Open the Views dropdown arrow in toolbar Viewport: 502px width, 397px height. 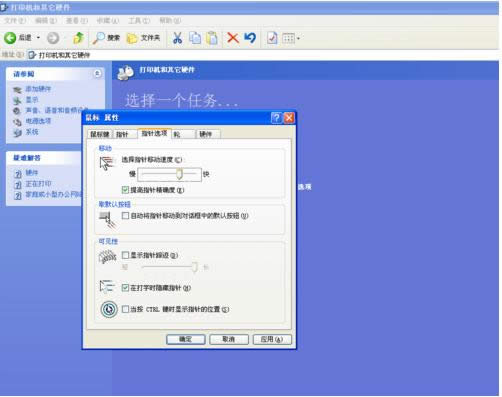pyautogui.click(x=298, y=38)
